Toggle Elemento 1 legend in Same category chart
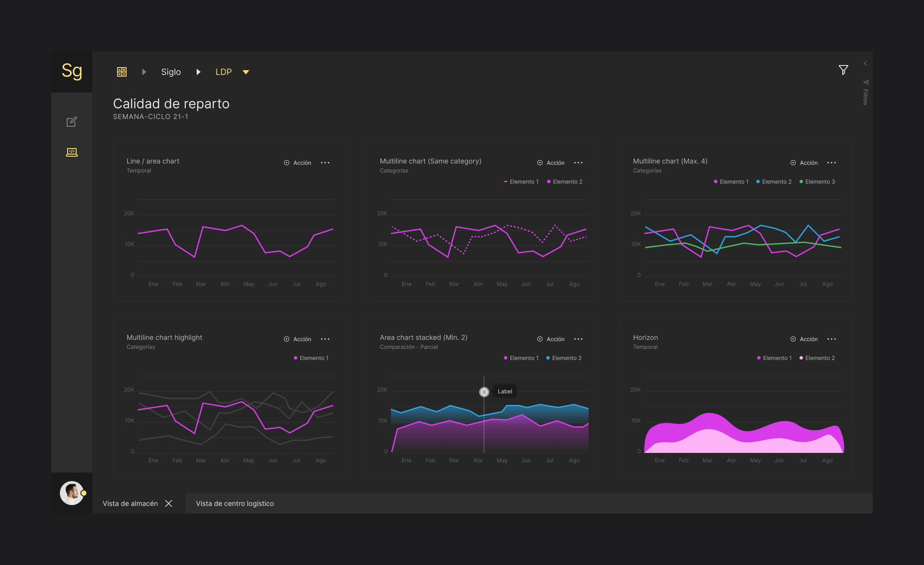Viewport: 924px width, 565px height. pos(521,181)
